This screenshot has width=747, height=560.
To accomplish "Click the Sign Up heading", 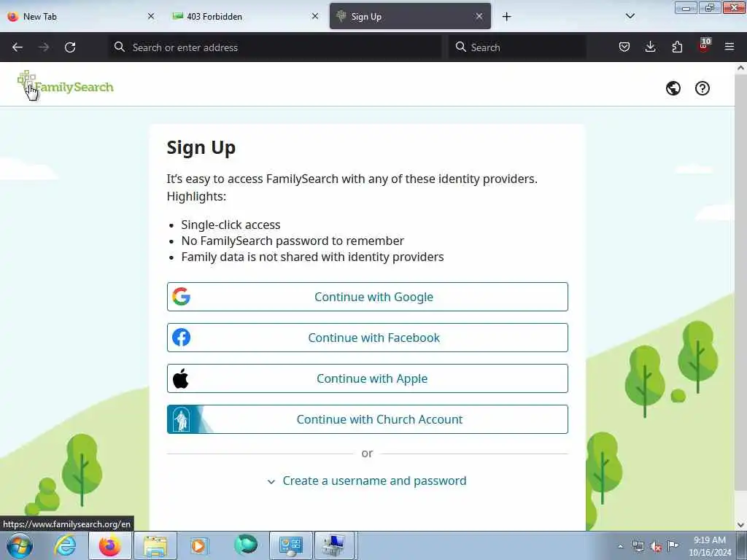I will (x=201, y=147).
